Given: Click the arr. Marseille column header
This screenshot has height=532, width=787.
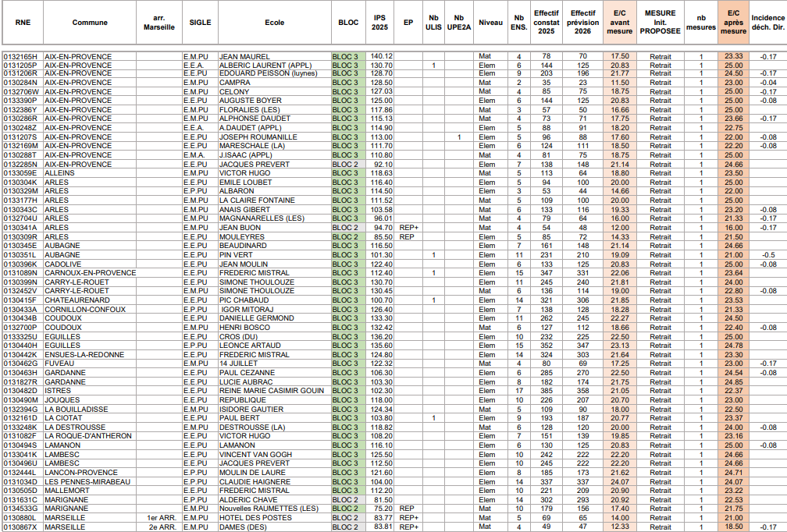Looking at the screenshot, I should (x=159, y=23).
